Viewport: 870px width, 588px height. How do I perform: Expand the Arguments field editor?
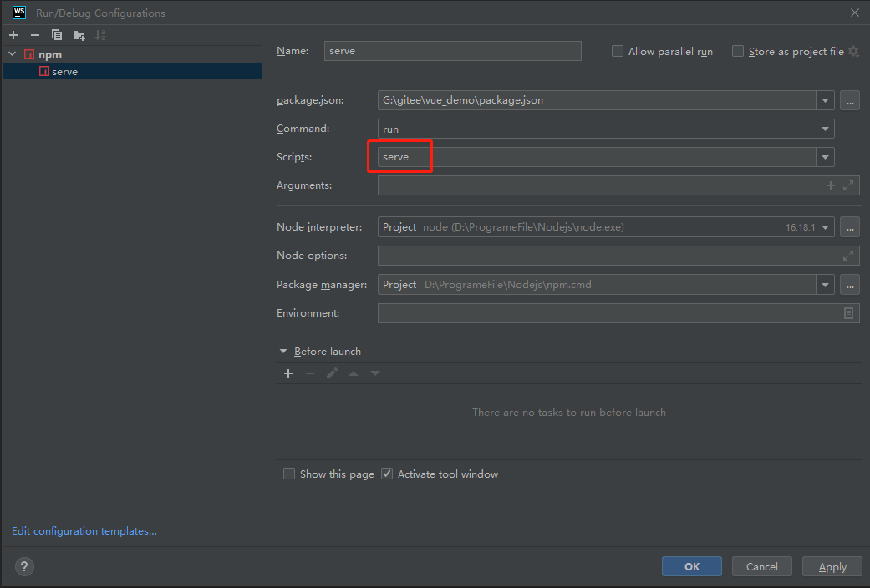(849, 185)
